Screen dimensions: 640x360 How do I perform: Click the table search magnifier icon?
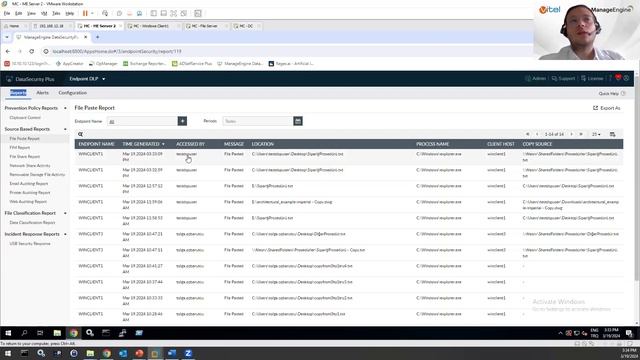click(80, 134)
